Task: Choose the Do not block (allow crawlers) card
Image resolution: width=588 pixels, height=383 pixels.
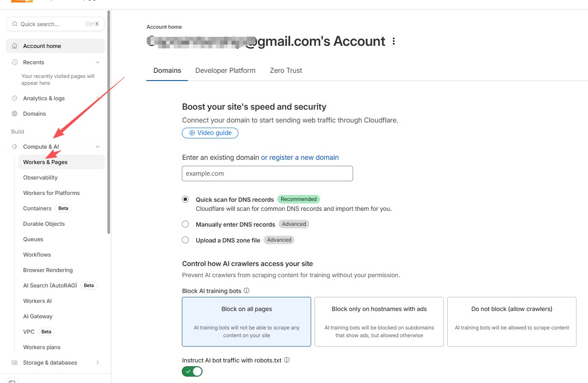Action: pos(511,321)
